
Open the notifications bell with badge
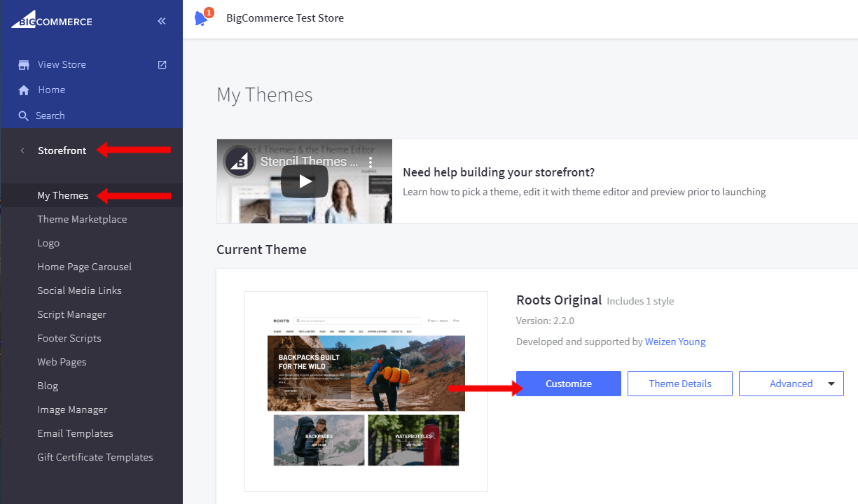click(202, 18)
